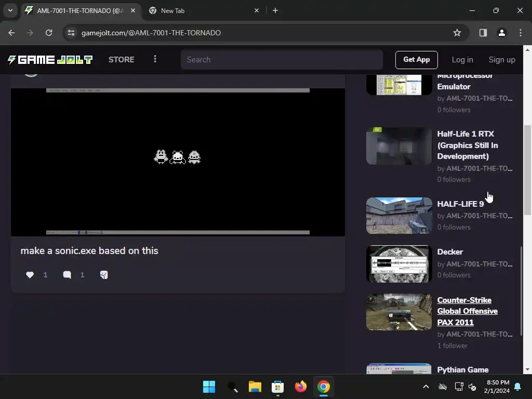Select the AML-7001-THE-TORNADO tab
This screenshot has width=532, height=399.
point(80,10)
